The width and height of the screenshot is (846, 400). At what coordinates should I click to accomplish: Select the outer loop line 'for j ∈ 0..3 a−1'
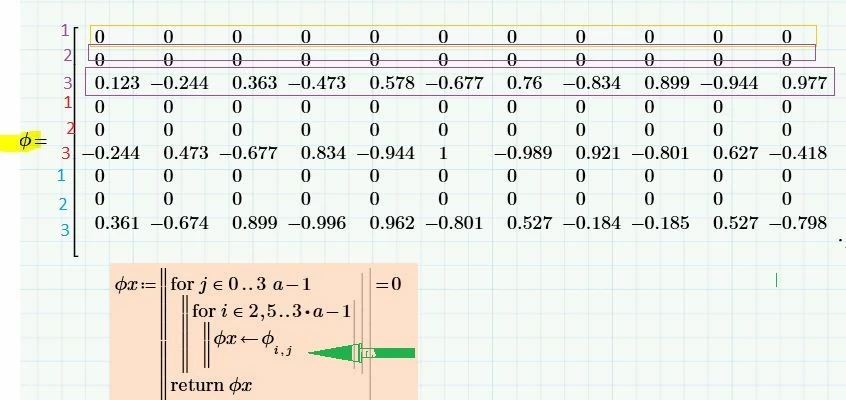(x=241, y=284)
